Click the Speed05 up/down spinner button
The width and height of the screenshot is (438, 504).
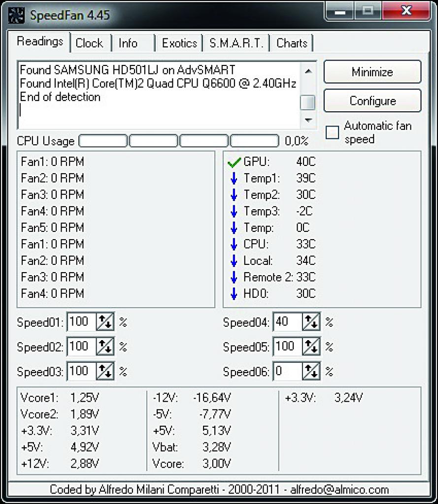tap(311, 346)
